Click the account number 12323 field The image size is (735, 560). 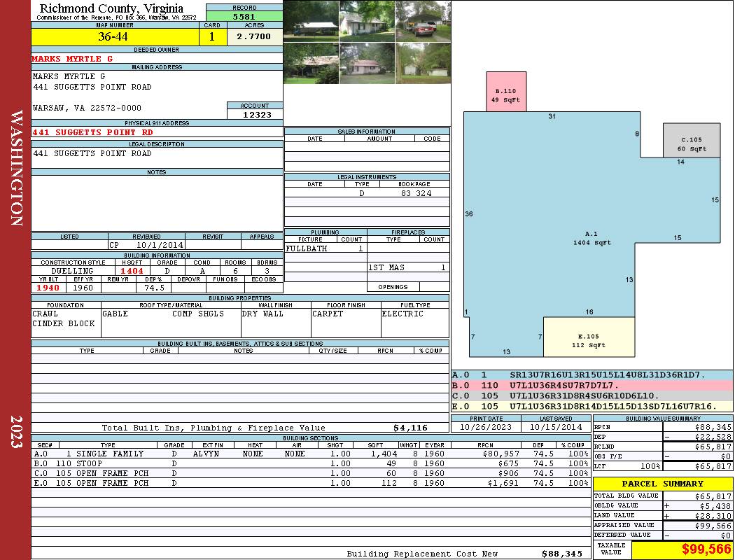point(255,114)
